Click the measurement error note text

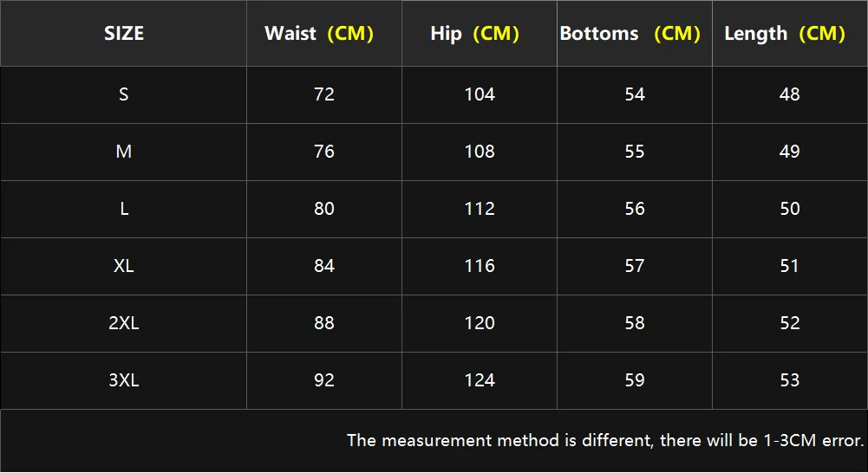point(605,440)
